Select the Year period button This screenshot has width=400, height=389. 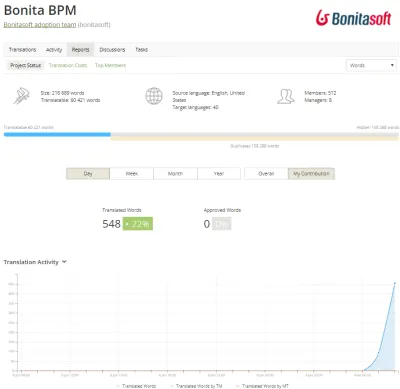coord(219,174)
